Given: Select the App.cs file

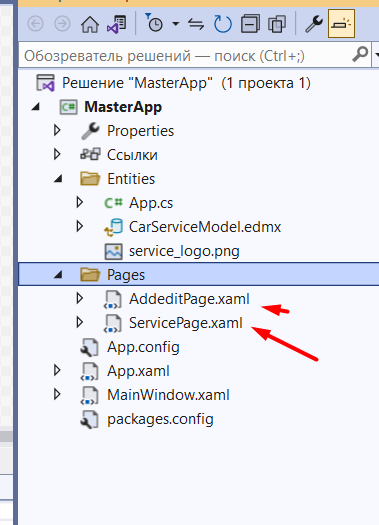Looking at the screenshot, I should pos(151,203).
